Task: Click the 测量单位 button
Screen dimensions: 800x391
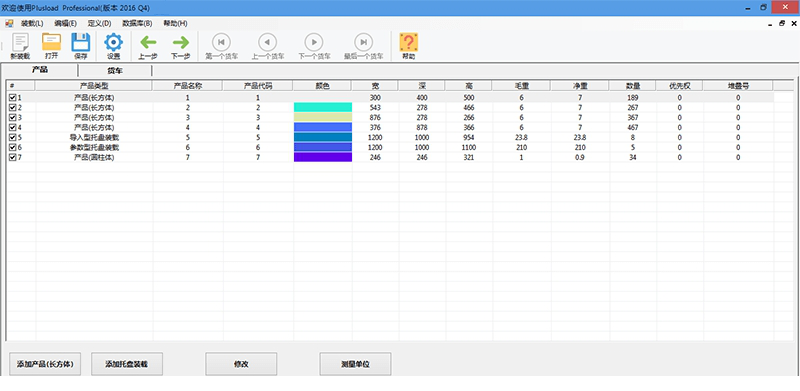Action: click(x=356, y=364)
